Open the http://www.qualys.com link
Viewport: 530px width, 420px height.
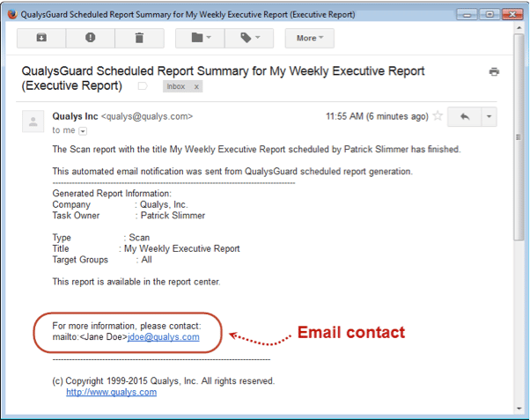[x=112, y=393]
